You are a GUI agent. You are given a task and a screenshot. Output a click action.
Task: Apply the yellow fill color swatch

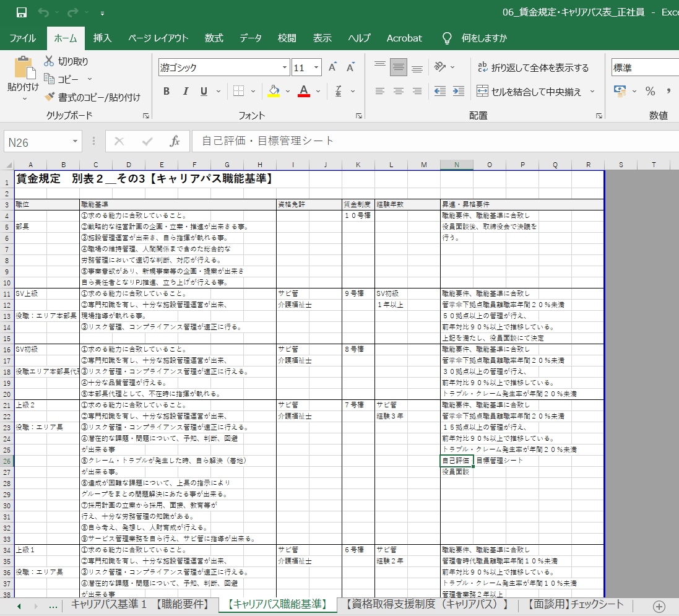coord(274,91)
